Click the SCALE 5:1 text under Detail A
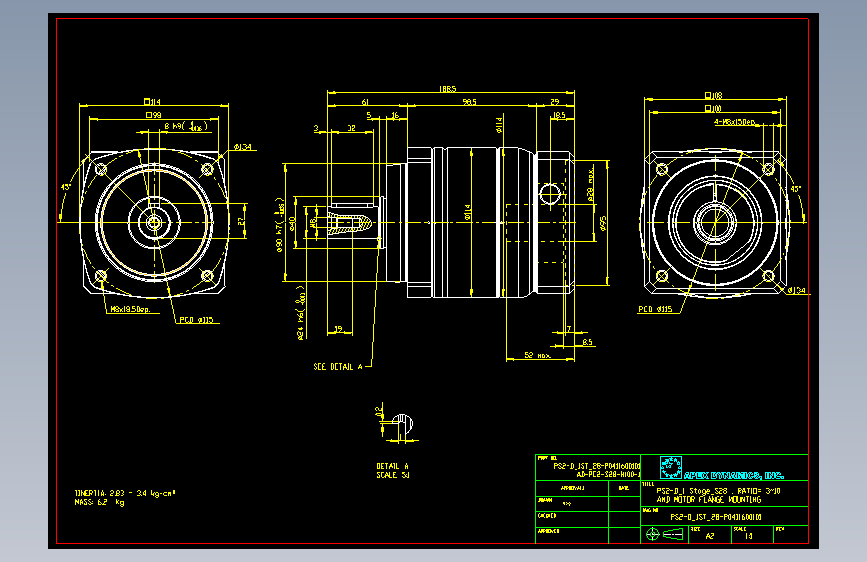This screenshot has width=867, height=562. (x=393, y=475)
